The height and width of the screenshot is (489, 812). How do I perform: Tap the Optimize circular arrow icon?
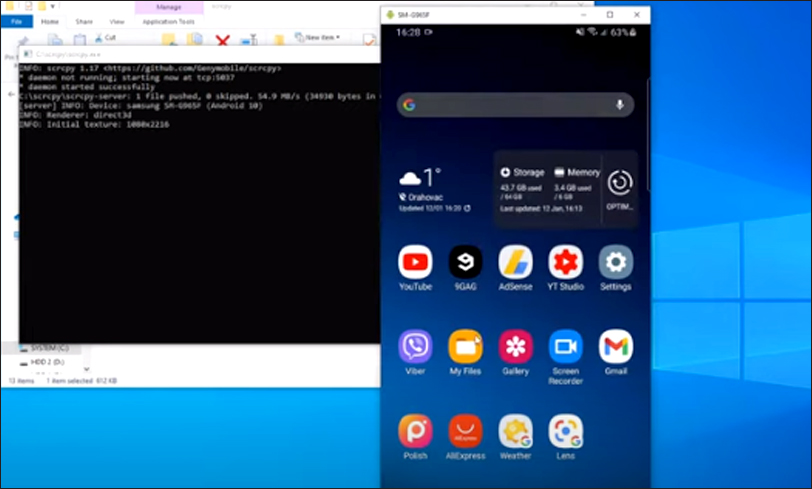[620, 183]
